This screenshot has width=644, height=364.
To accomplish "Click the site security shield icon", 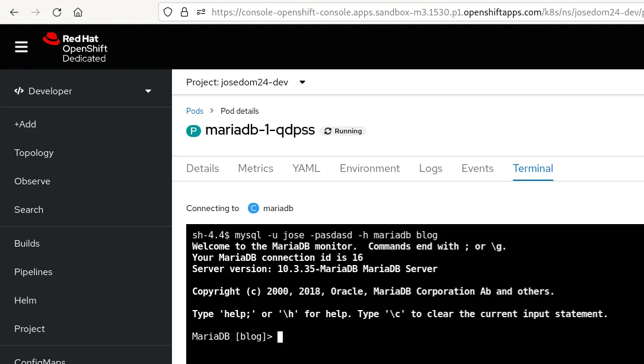I will (x=168, y=12).
